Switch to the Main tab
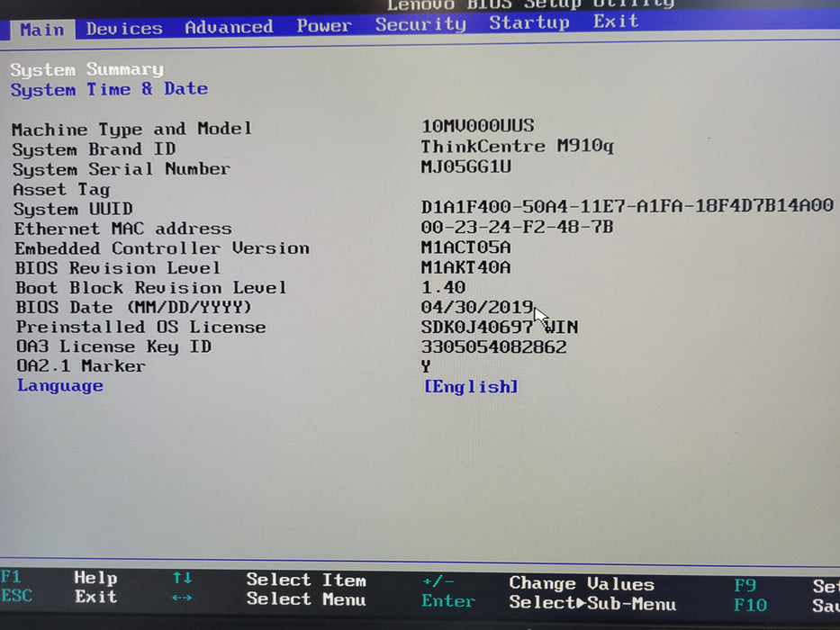Image resolution: width=840 pixels, height=630 pixels. click(42, 30)
